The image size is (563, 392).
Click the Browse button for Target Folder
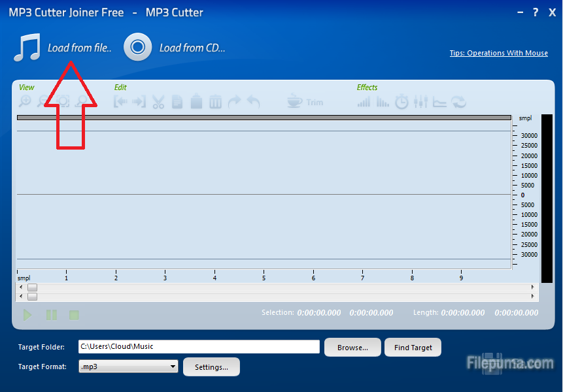pyautogui.click(x=352, y=347)
